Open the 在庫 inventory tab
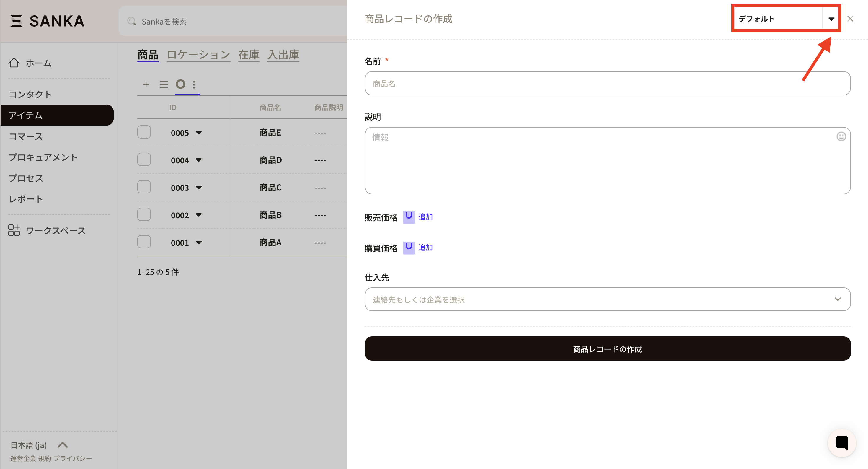The height and width of the screenshot is (469, 868). click(x=248, y=55)
